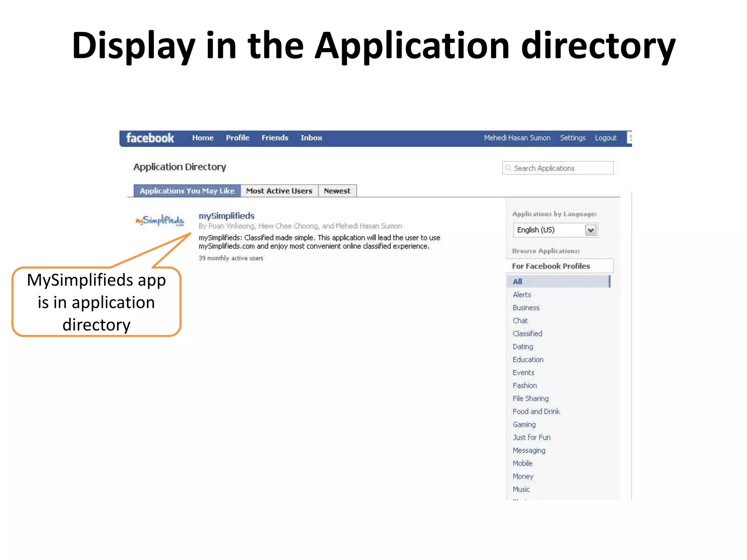The image size is (747, 560).
Task: Open the mySimplifieds application title link
Action: pyautogui.click(x=227, y=216)
